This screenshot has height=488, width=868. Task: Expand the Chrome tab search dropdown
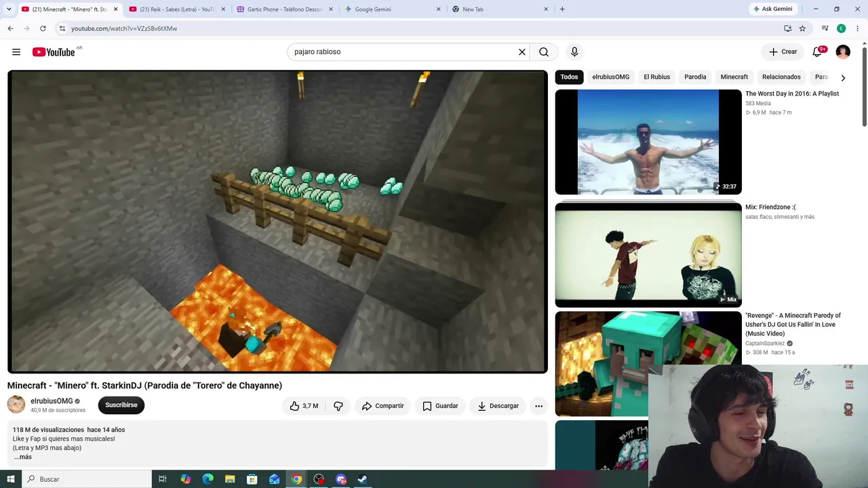tap(9, 9)
